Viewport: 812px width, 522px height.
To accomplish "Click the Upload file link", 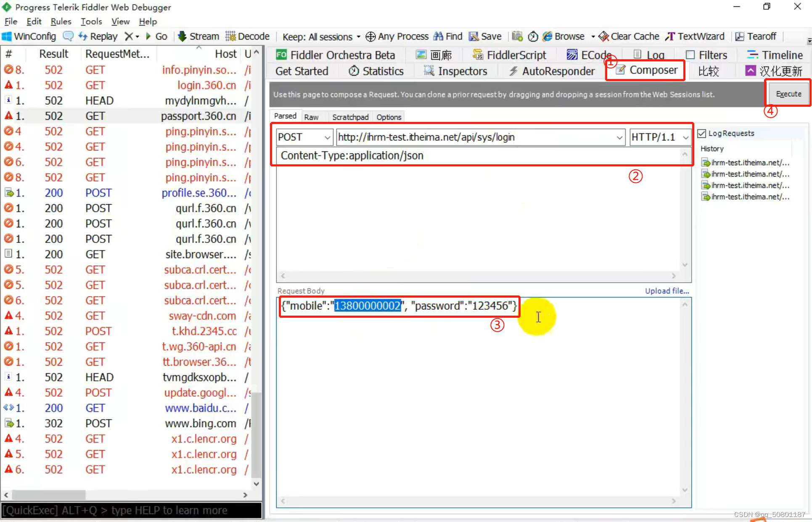I will point(667,290).
